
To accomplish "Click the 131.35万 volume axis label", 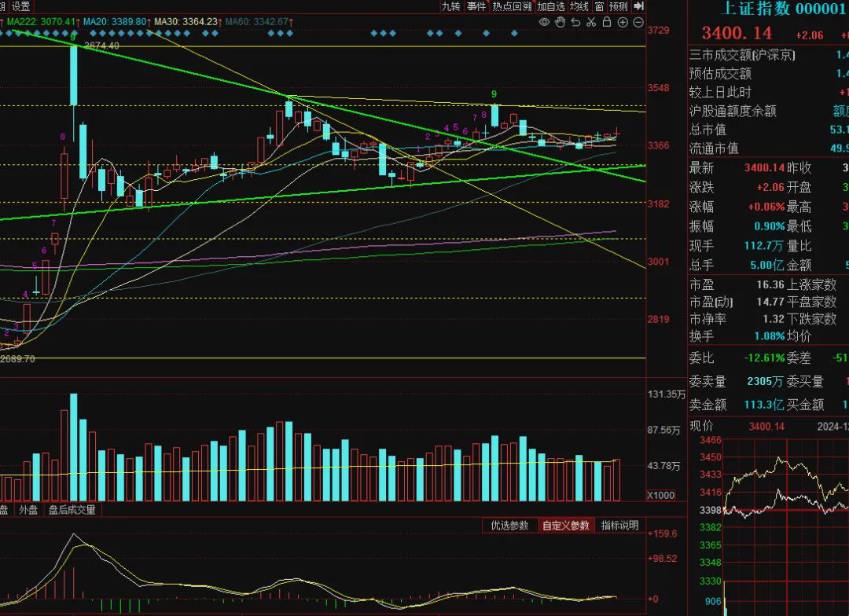I will click(x=666, y=394).
